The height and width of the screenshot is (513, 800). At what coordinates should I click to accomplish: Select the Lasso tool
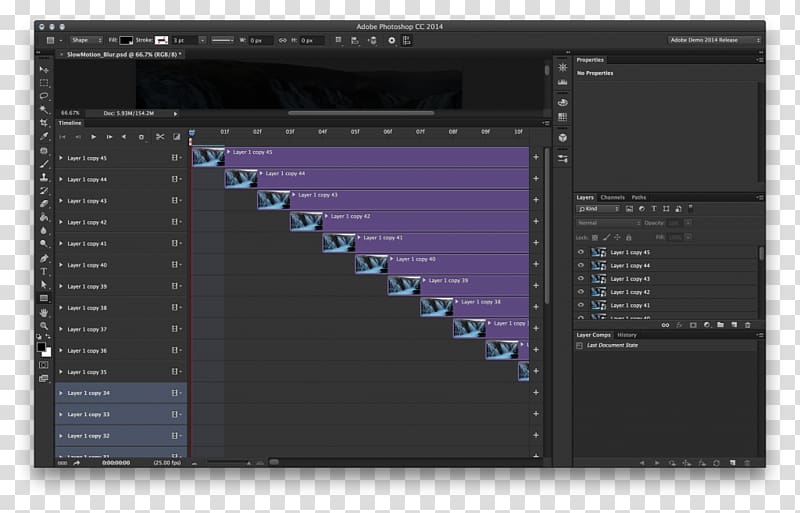click(44, 96)
